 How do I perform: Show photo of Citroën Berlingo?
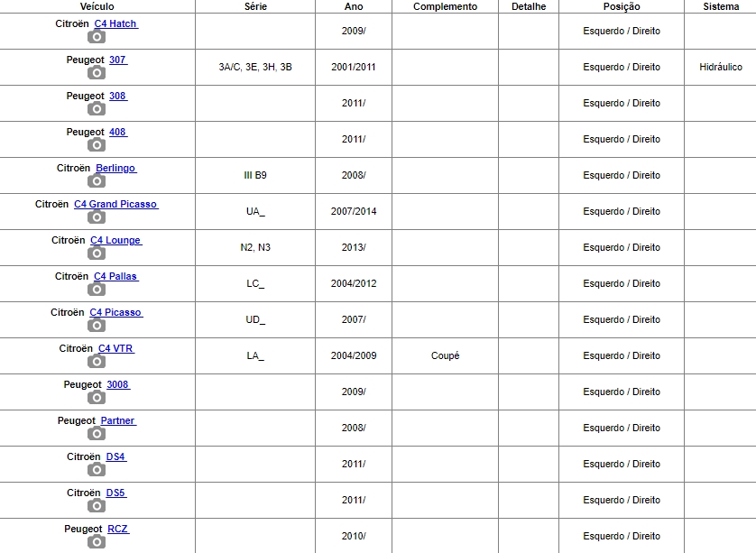[x=97, y=180]
